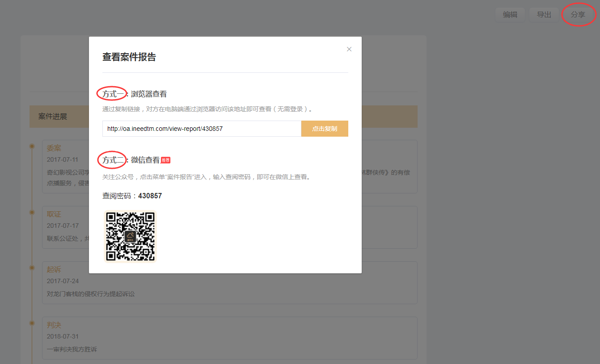Close the 查看案件报告 dialog
600x364 pixels.
349,49
